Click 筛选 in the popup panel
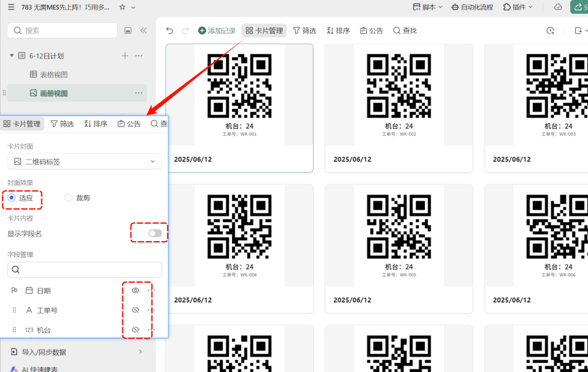The height and width of the screenshot is (372, 588). (62, 124)
